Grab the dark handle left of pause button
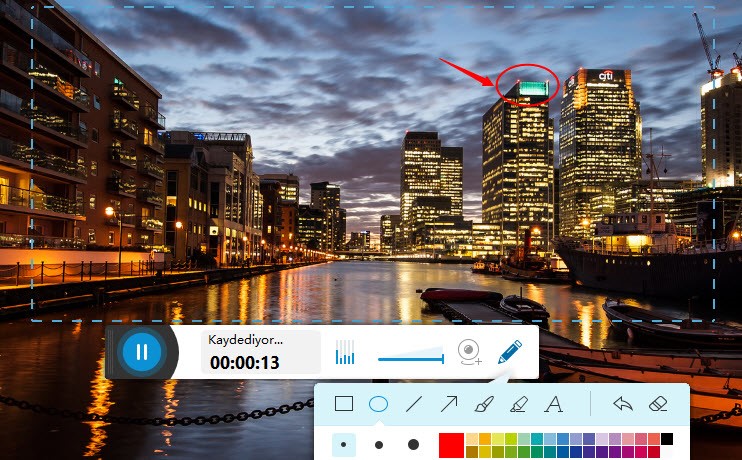 (x=110, y=352)
